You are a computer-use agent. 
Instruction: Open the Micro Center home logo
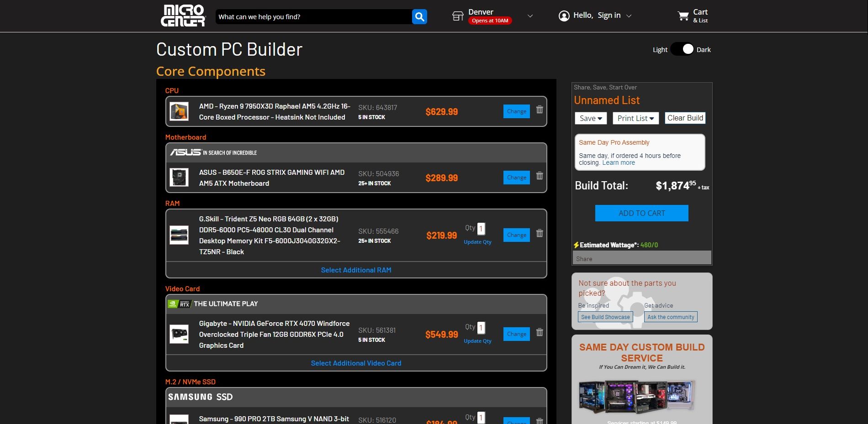click(183, 15)
